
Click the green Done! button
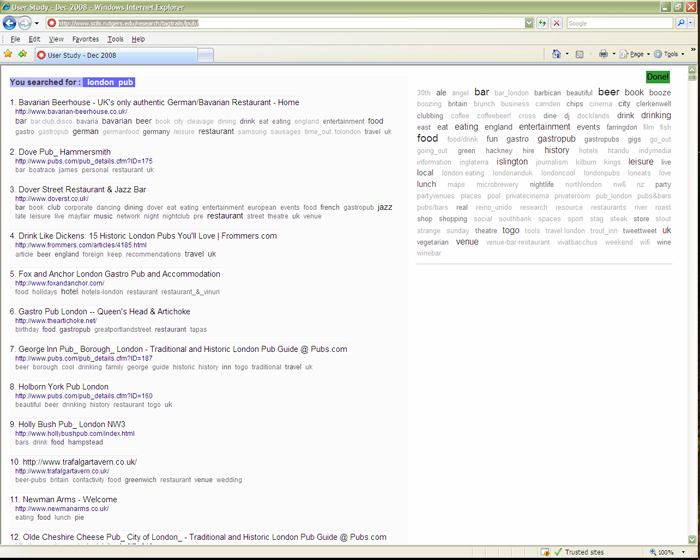[x=658, y=77]
